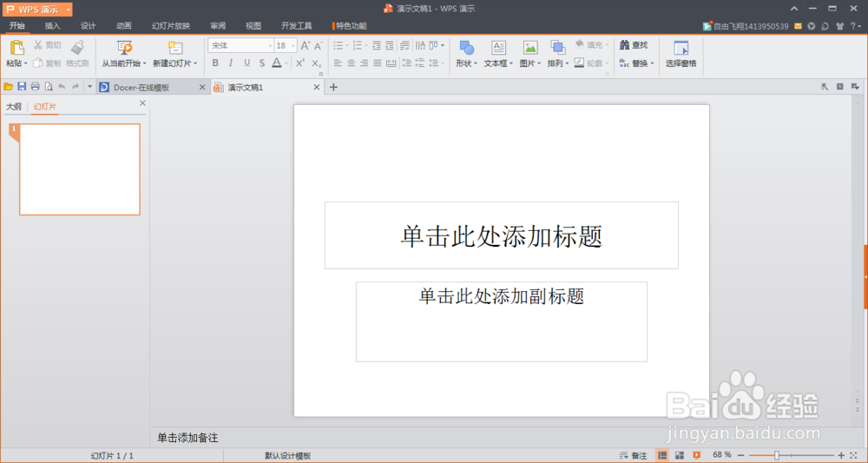
Task: Toggle text shadow S button
Action: click(x=262, y=63)
